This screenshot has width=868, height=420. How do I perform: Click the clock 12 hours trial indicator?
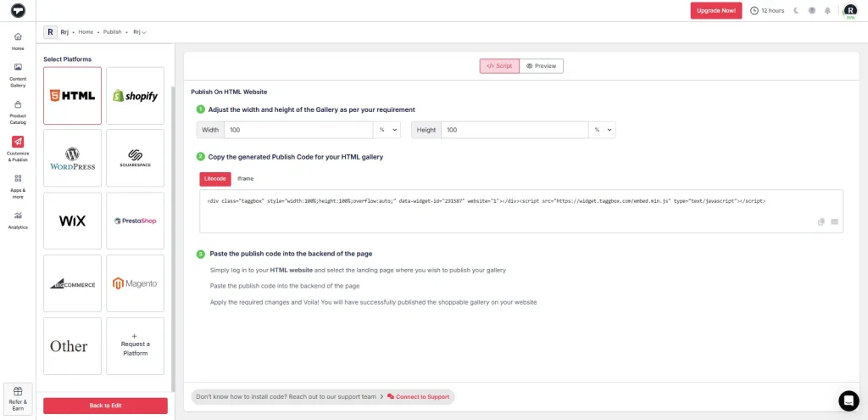click(766, 10)
